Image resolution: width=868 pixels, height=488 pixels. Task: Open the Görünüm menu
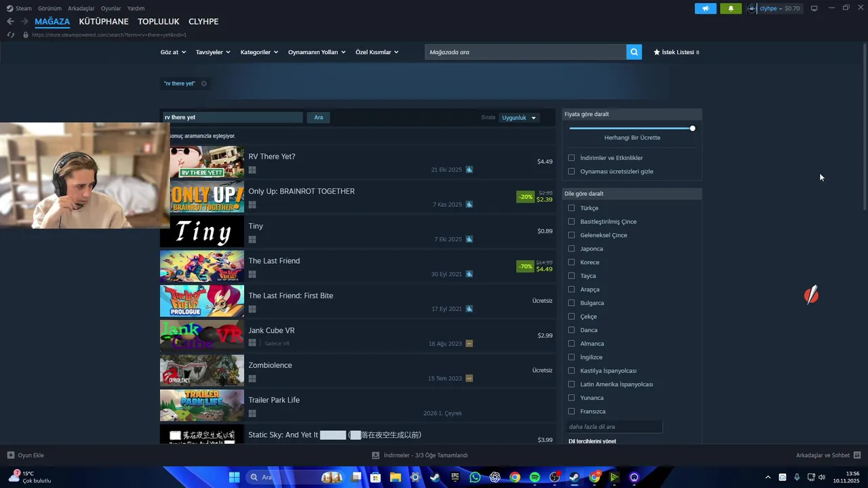pyautogui.click(x=50, y=8)
